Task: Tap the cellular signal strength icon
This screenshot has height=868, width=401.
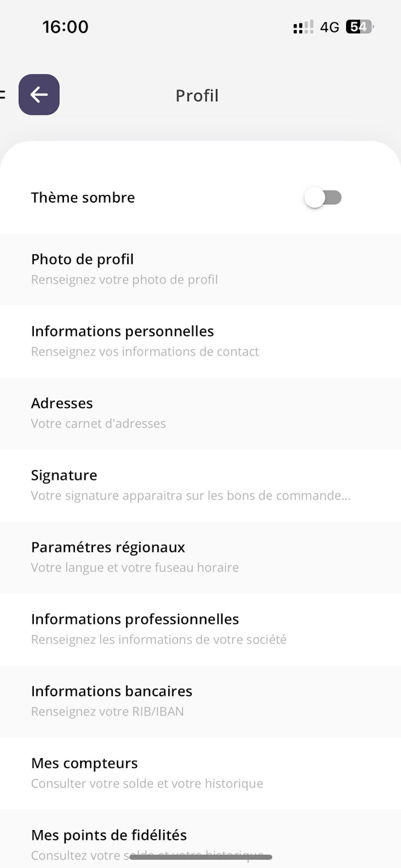Action: (303, 27)
